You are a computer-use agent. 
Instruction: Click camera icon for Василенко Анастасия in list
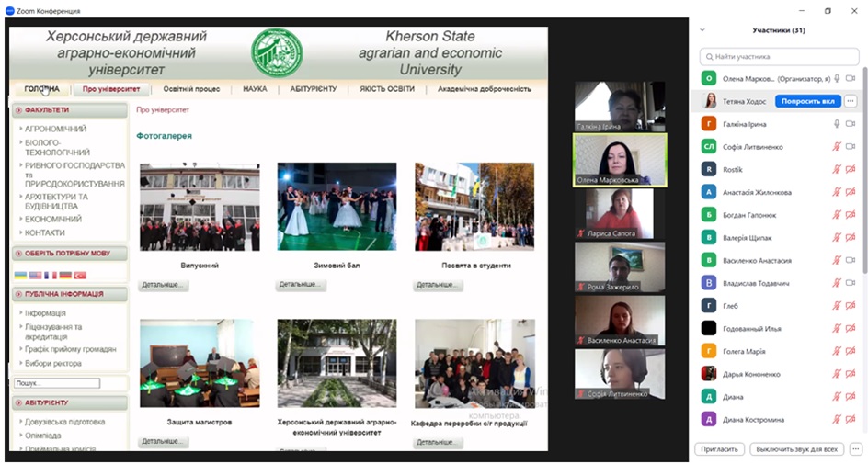tap(851, 260)
